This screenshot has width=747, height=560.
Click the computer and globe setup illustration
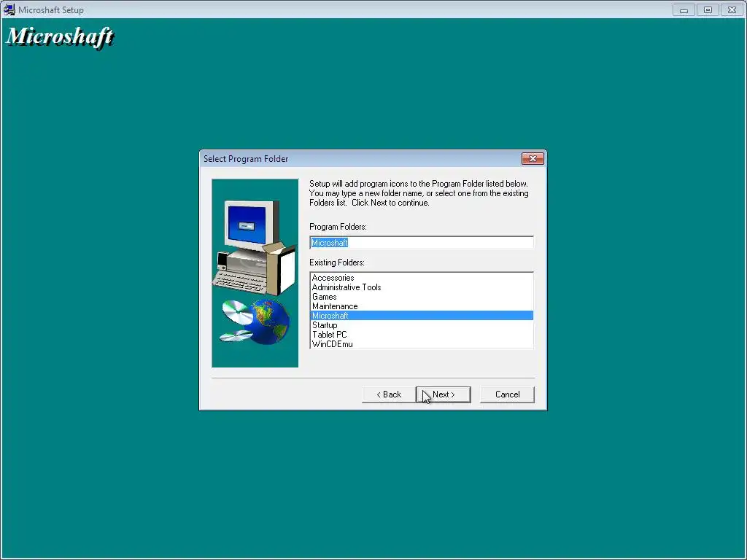coord(255,273)
